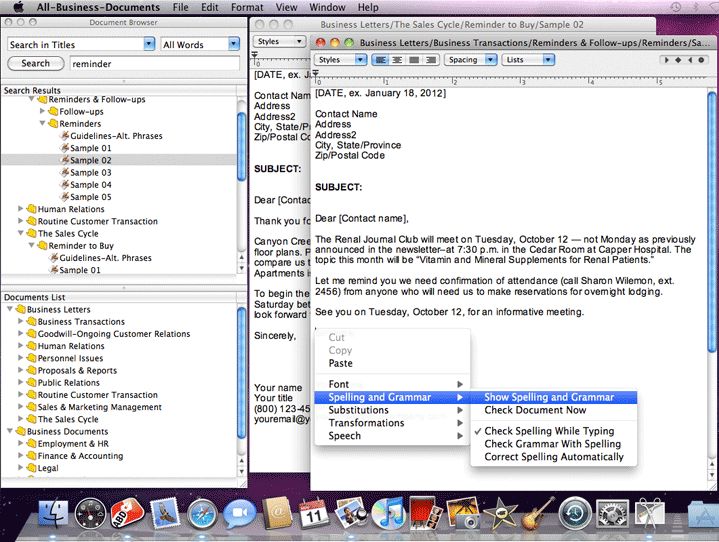Launch iTunes from the Dock

click(x=388, y=514)
